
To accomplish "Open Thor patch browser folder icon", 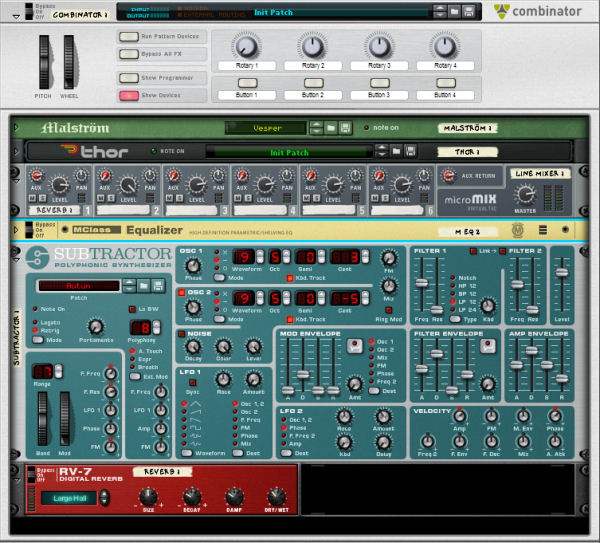I will pos(396,152).
